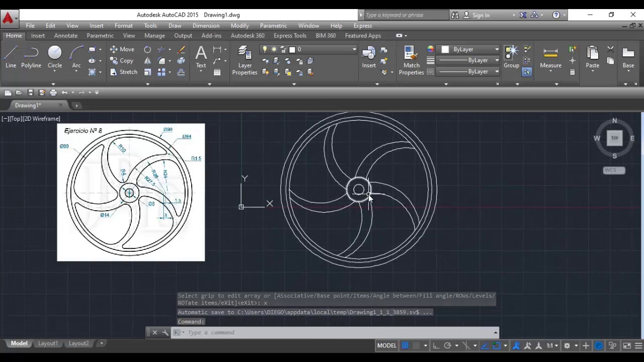Click the customize command line wrench icon
The height and width of the screenshot is (362, 644).
coord(166,332)
